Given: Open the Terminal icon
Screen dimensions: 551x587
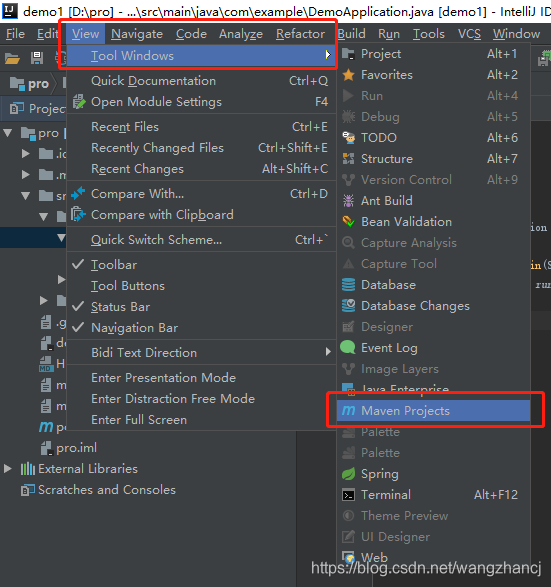Looking at the screenshot, I should (x=348, y=495).
